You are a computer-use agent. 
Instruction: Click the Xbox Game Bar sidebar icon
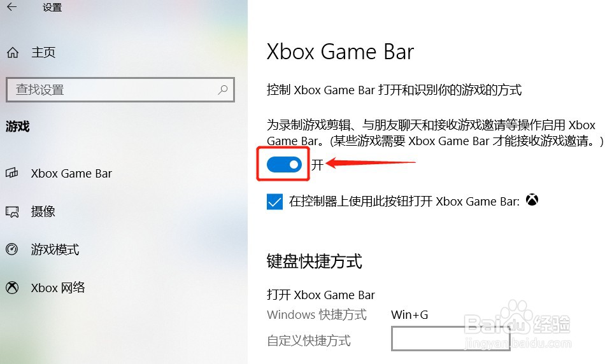pyautogui.click(x=11, y=172)
